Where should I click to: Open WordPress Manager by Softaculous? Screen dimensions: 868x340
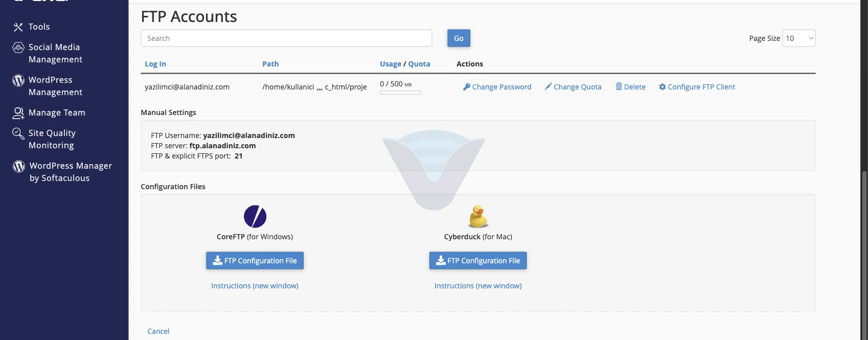click(71, 172)
